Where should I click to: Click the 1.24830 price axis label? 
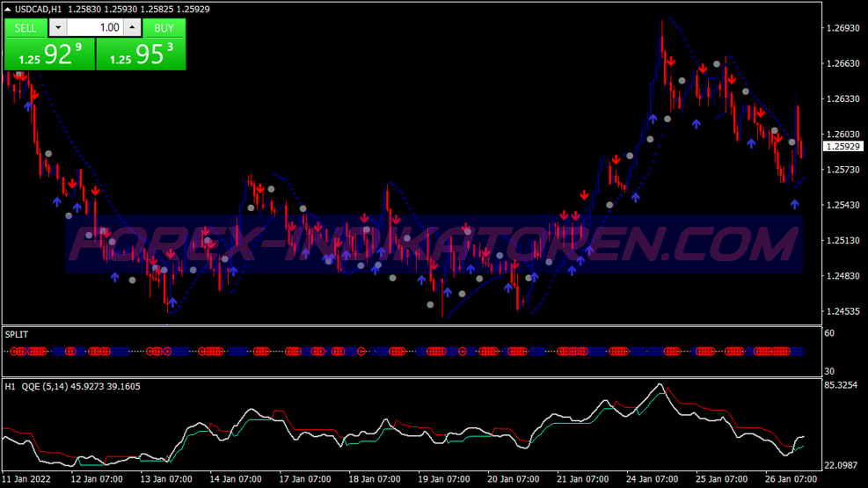842,275
